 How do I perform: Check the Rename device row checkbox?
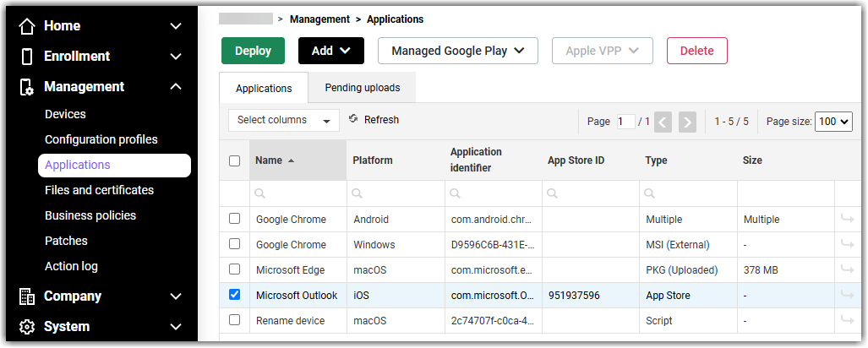(x=235, y=320)
